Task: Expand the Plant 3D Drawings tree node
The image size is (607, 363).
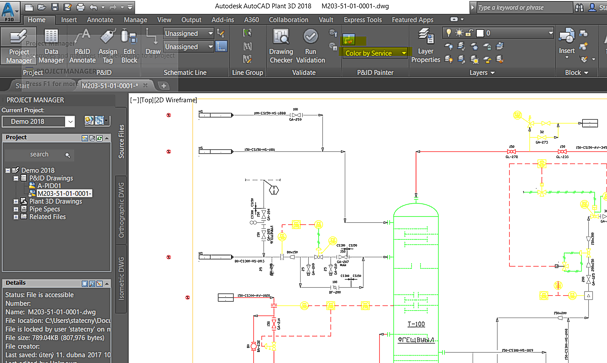Action: 16,202
